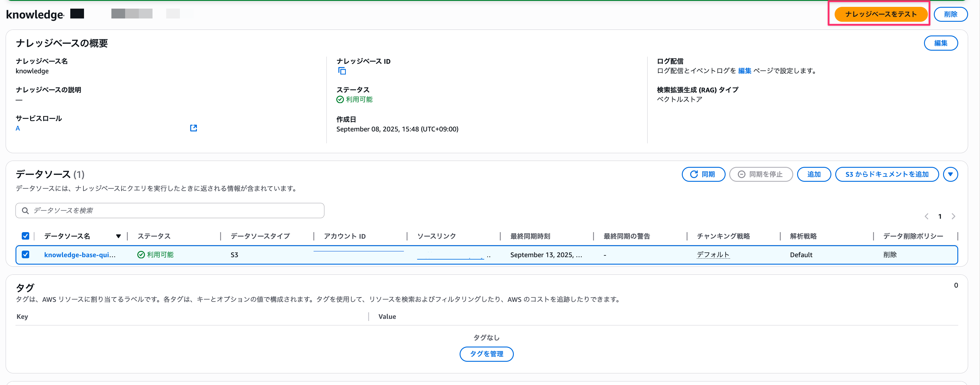Click the 最終同期時刻 column header
This screenshot has width=980, height=385.
530,236
